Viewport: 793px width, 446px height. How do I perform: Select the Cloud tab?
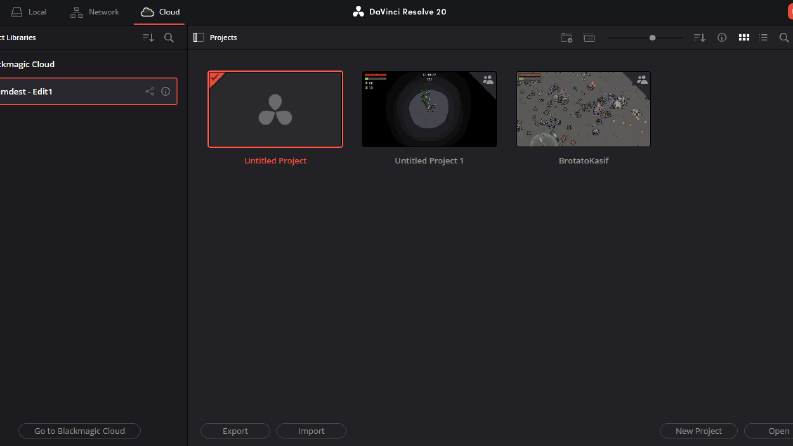pyautogui.click(x=160, y=12)
